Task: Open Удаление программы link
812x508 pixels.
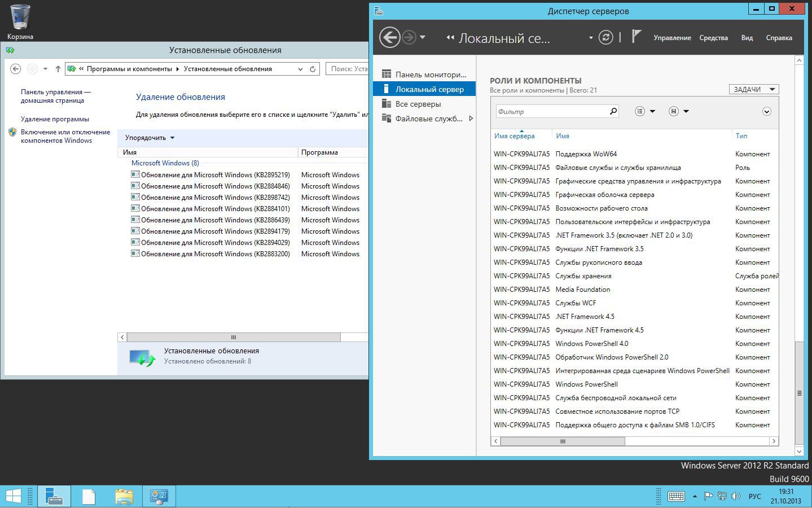Action: coord(55,119)
